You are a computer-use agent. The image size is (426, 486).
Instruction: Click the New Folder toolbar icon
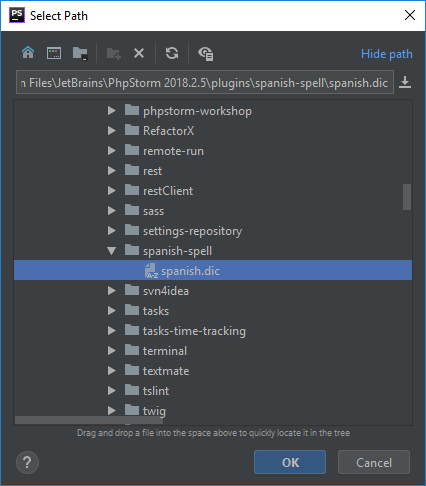(113, 53)
